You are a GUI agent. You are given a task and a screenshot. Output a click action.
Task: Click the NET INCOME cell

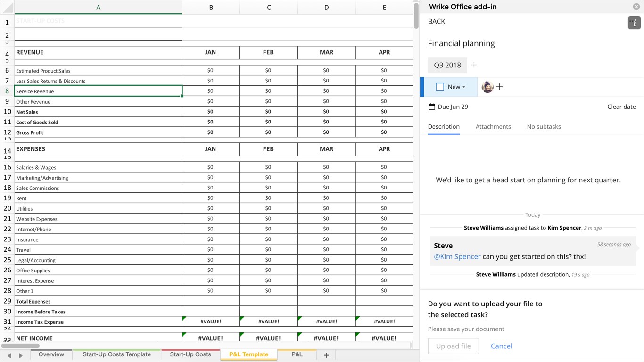coord(98,338)
